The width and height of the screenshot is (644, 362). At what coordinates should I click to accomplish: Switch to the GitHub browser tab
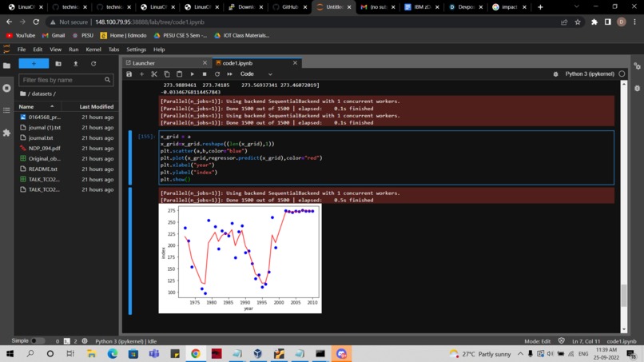click(x=290, y=7)
